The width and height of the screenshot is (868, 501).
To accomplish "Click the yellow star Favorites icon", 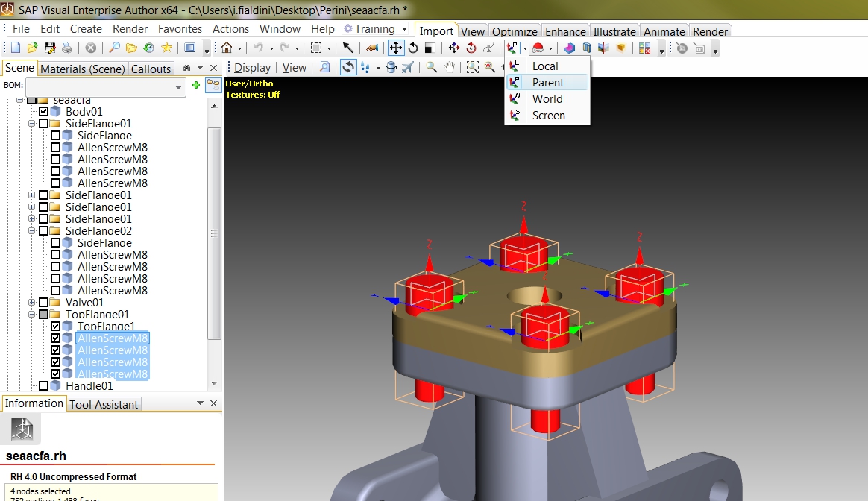I will click(x=166, y=48).
